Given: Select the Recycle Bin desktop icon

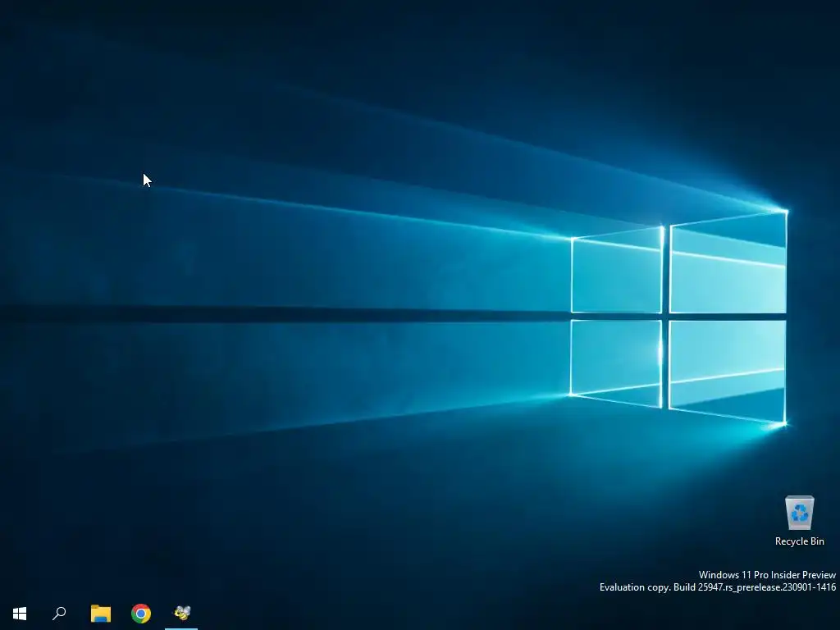Looking at the screenshot, I should [799, 514].
